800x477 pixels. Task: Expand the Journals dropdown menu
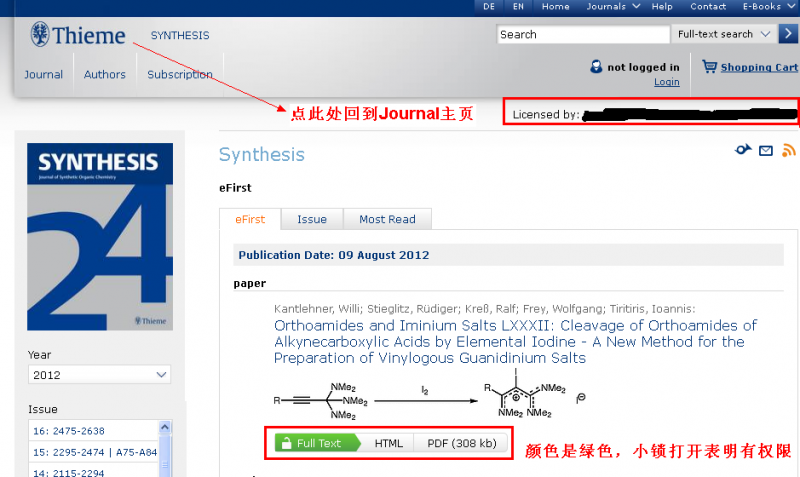tap(613, 7)
